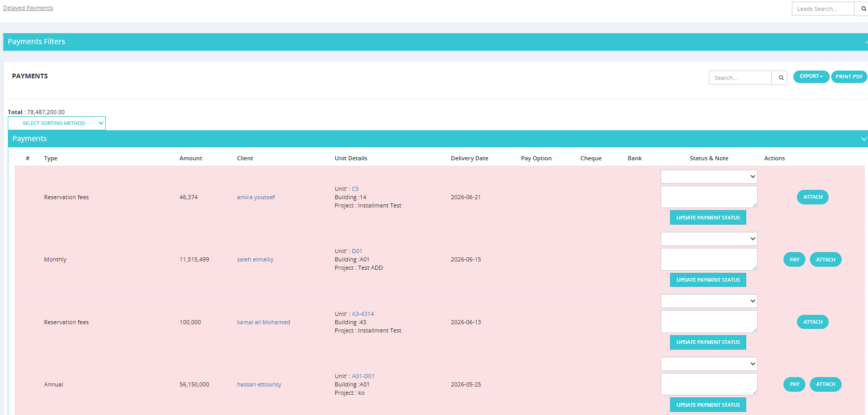Screen dimensions: 868x415
Task: Click delivery date 2026-06-21
Action: 466,197
